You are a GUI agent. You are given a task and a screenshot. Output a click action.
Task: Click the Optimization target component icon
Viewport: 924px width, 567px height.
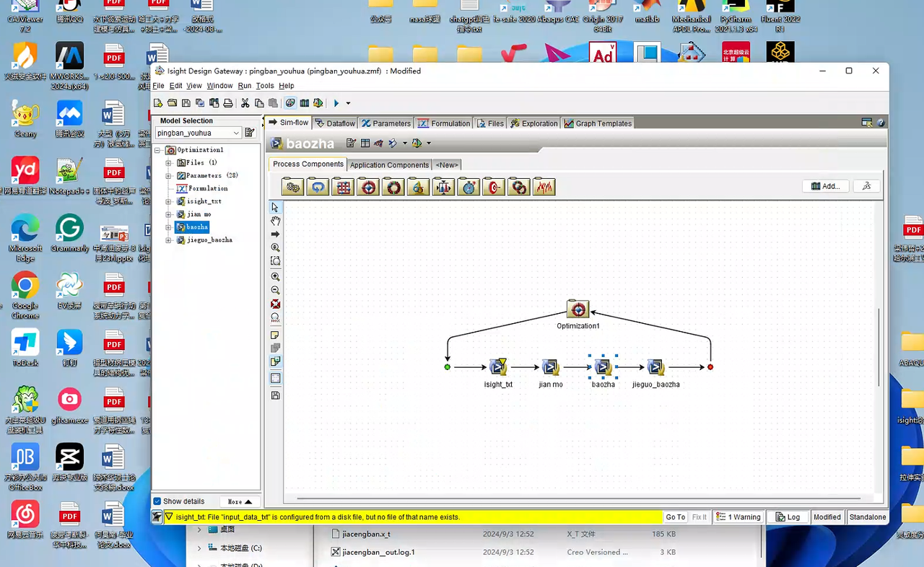point(368,187)
